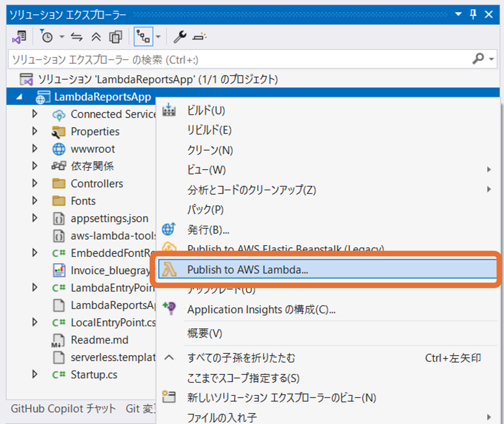Viewport: 504px width, 424px height.
Task: Click the magnifier search icon
Action: [x=478, y=59]
